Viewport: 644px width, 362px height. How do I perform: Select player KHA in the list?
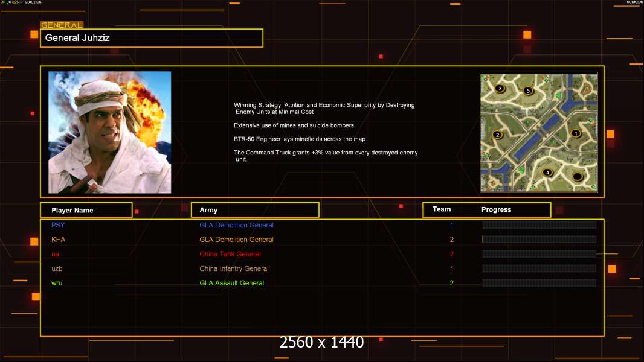click(59, 240)
